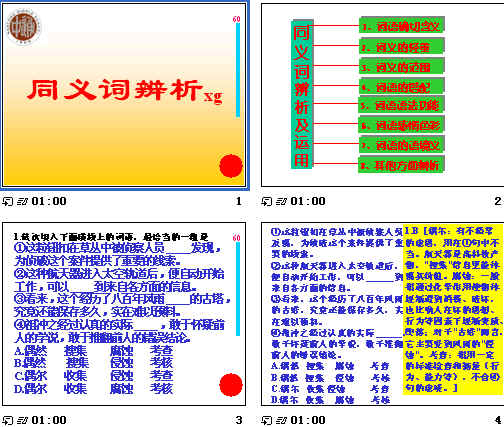The width and height of the screenshot is (504, 427).
Task: Select the title slide 同义词辨析 thumbnail
Action: tap(124, 95)
